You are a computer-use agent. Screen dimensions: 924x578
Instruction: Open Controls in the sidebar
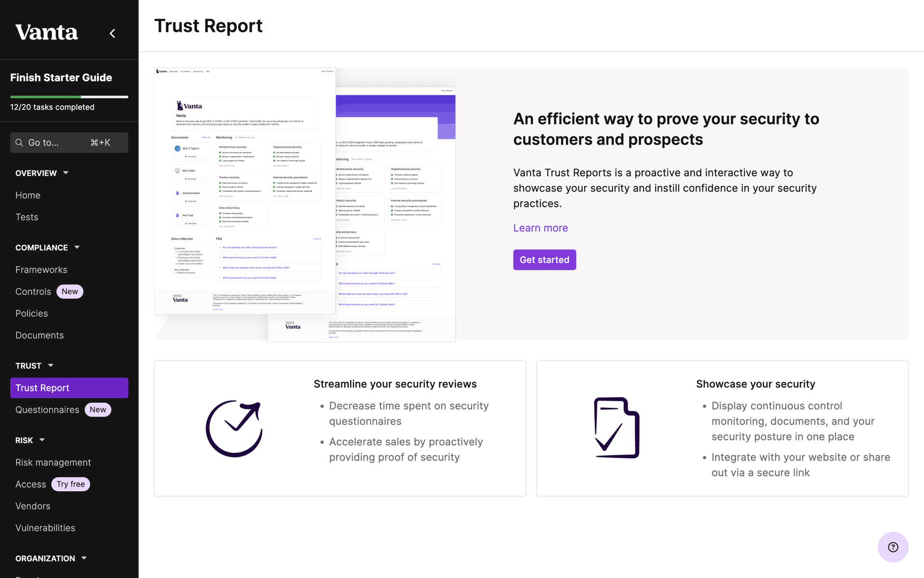[x=33, y=291]
